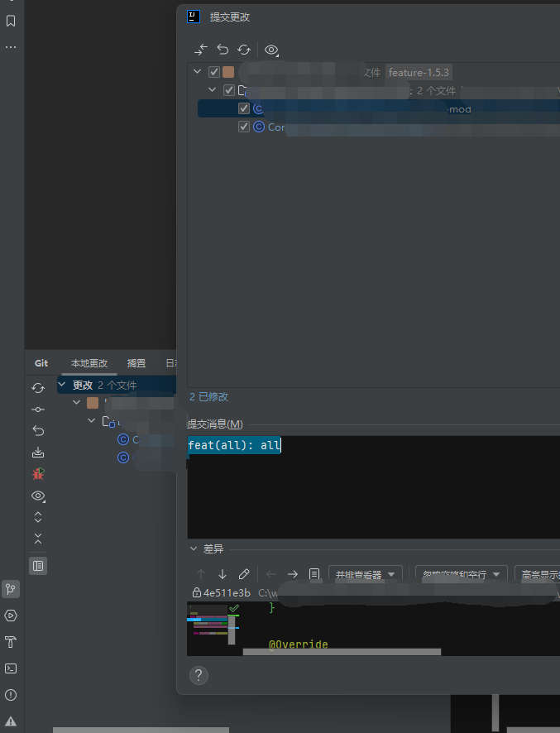Click refresh icon in commit dialog toolbar
This screenshot has height=733, width=560.
[x=244, y=50]
